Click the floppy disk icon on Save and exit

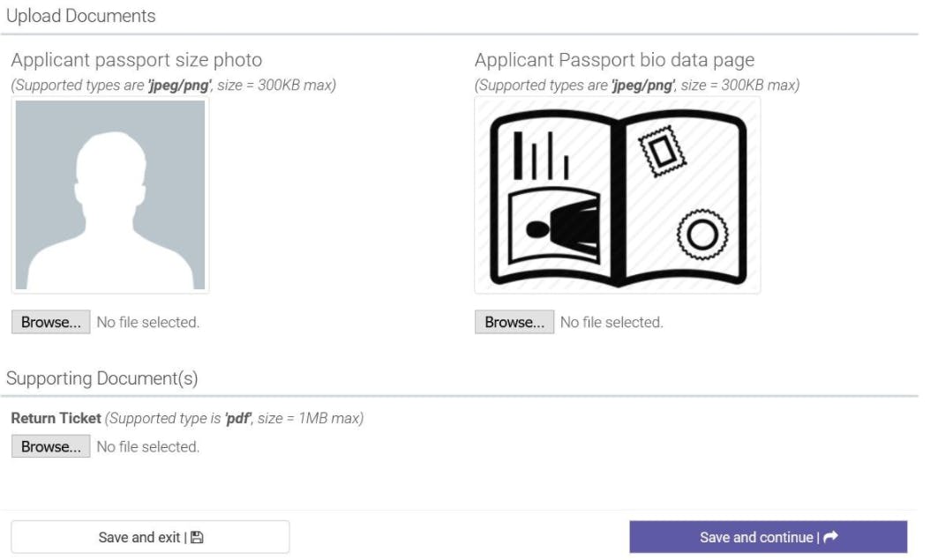point(197,537)
